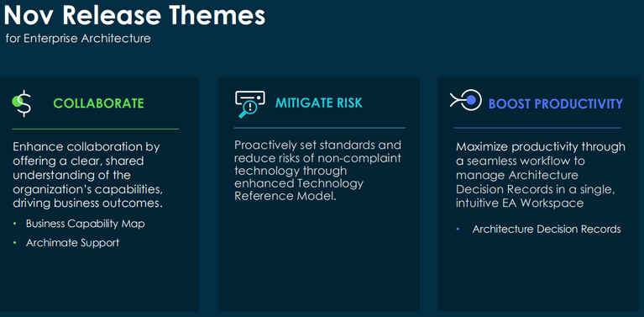This screenshot has height=317, width=644.
Task: Click the dollar sign Collaborate icon
Action: coord(22,103)
